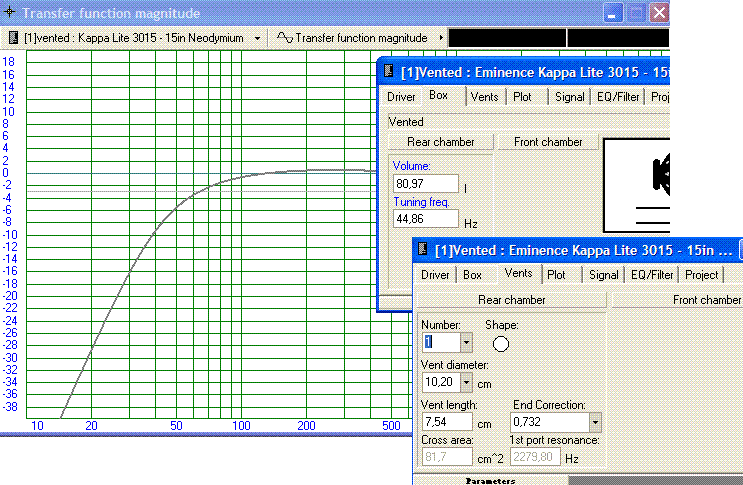The image size is (743, 485).
Task: Open Project tab in front window
Action: pos(702,275)
